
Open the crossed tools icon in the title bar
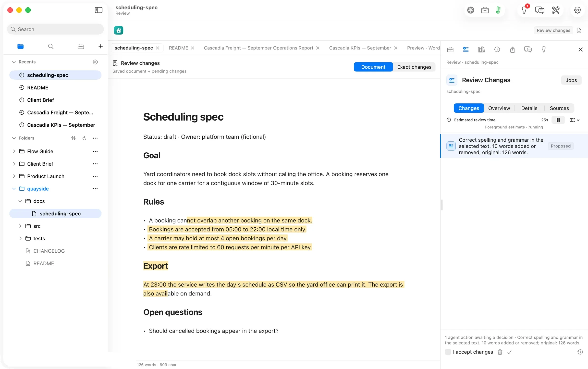pyautogui.click(x=555, y=10)
